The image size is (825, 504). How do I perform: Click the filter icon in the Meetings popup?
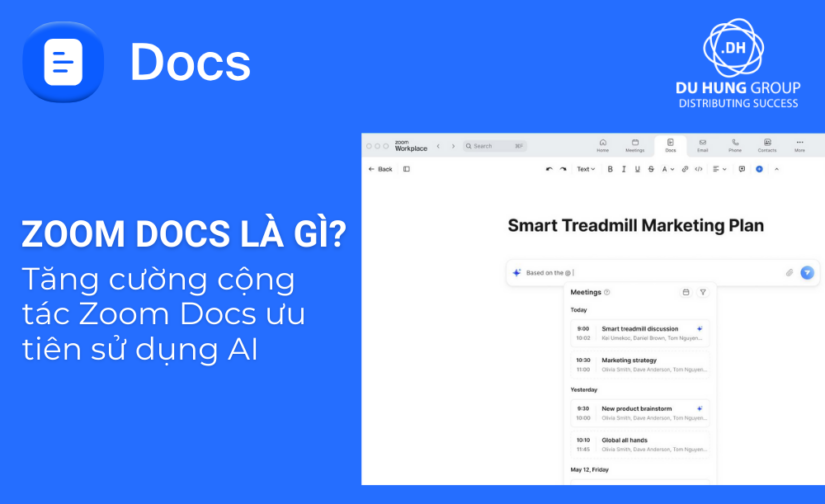coord(702,292)
